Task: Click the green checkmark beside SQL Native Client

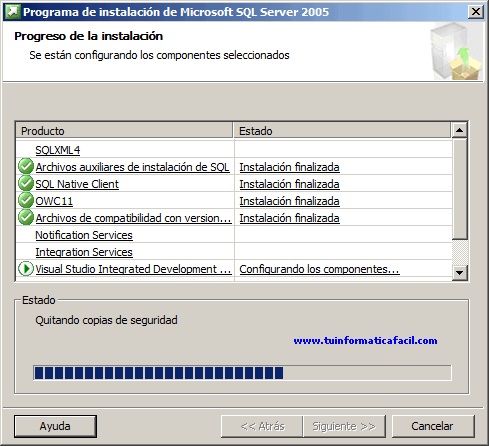Action: pos(26,183)
